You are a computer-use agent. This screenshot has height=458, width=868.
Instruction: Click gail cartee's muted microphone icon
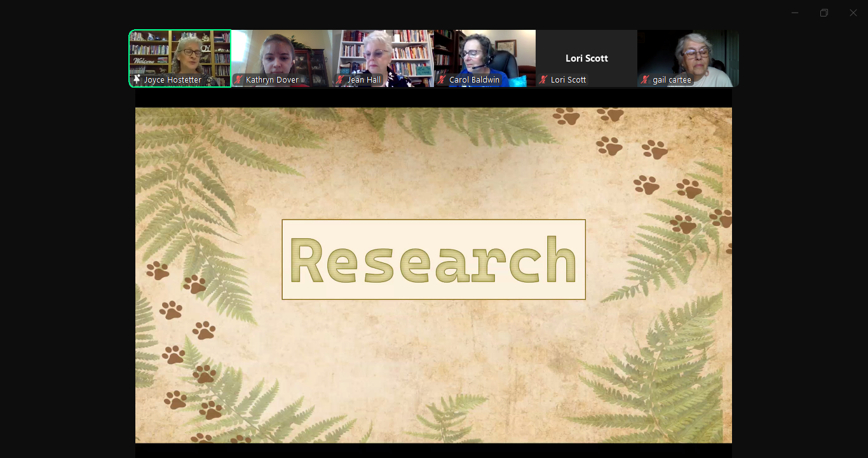point(645,80)
